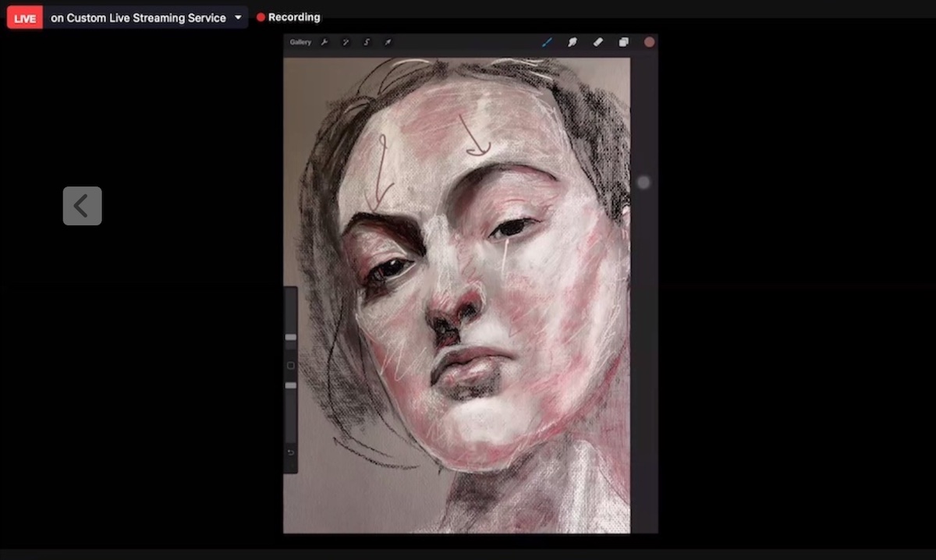Viewport: 936px width, 560px height.
Task: Tap the square modify button between sliders
Action: tap(291, 365)
